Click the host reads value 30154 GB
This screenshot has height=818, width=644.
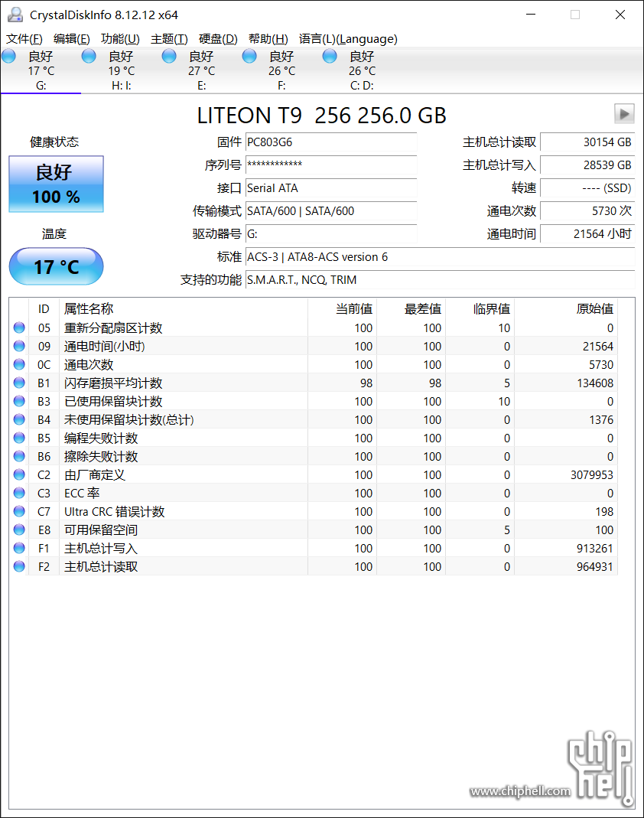click(x=587, y=142)
